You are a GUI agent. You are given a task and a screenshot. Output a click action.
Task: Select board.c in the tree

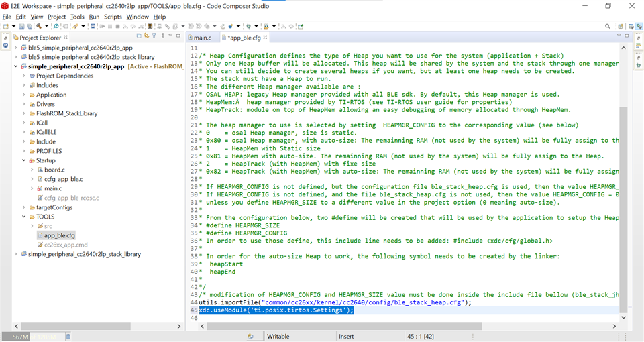tap(54, 170)
